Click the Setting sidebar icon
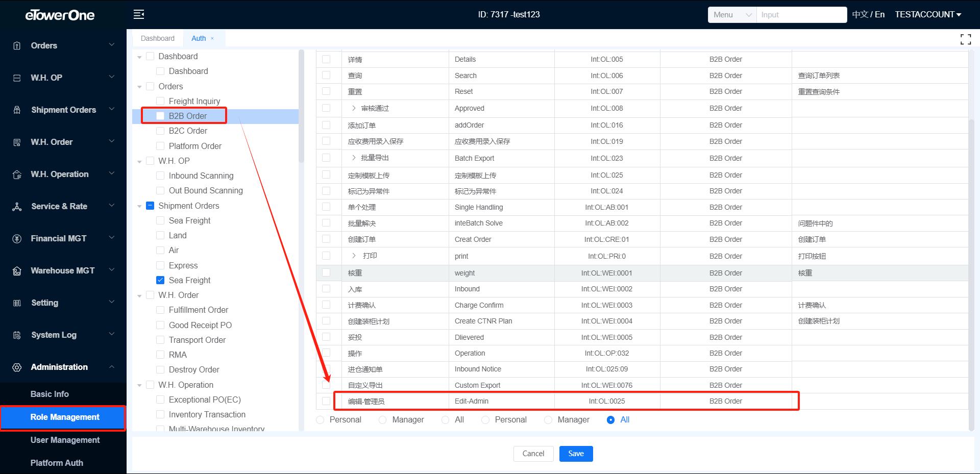 pyautogui.click(x=17, y=303)
